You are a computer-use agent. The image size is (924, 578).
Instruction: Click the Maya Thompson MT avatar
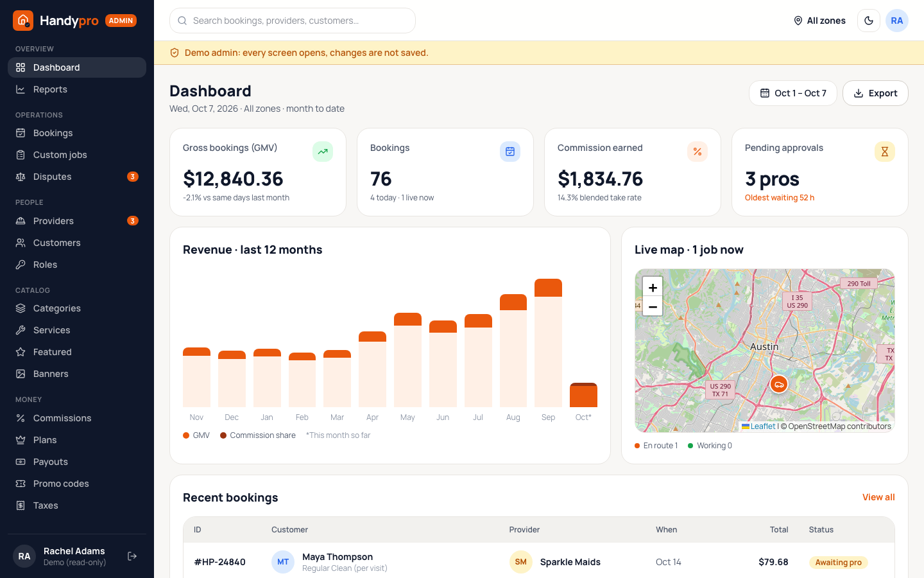pos(283,562)
